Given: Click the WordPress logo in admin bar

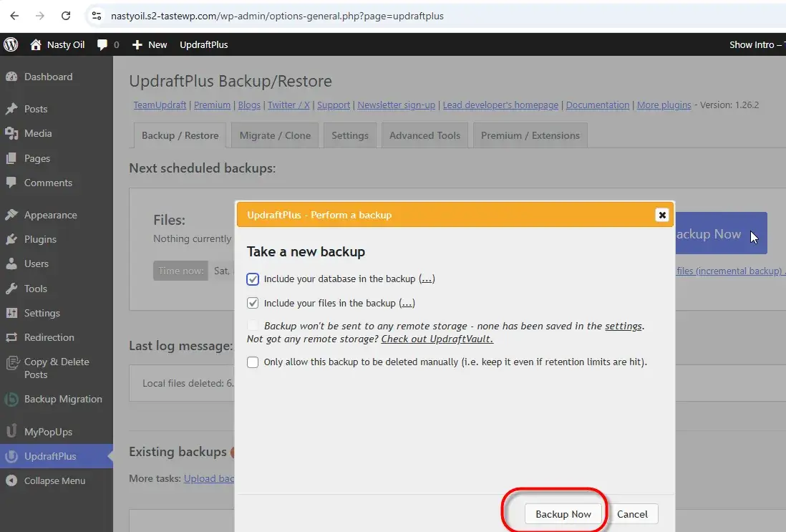Looking at the screenshot, I should pyautogui.click(x=11, y=44).
